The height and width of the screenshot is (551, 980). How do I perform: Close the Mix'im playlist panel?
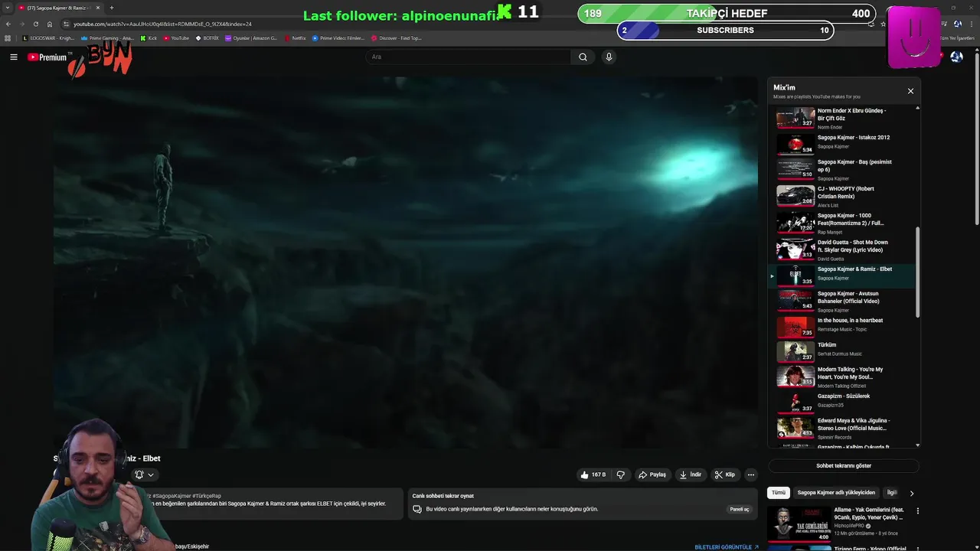pyautogui.click(x=910, y=91)
